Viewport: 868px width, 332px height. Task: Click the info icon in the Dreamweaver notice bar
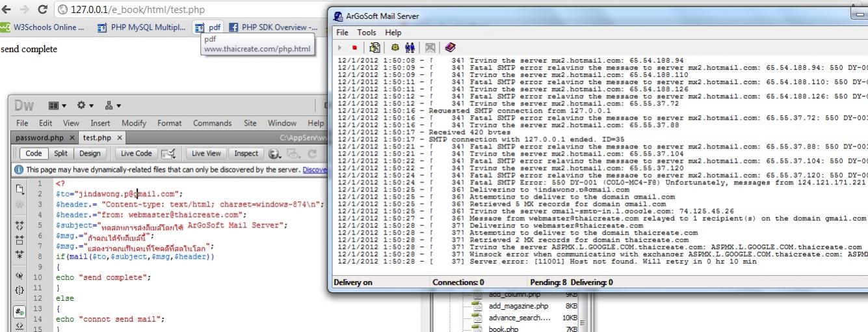pos(19,170)
